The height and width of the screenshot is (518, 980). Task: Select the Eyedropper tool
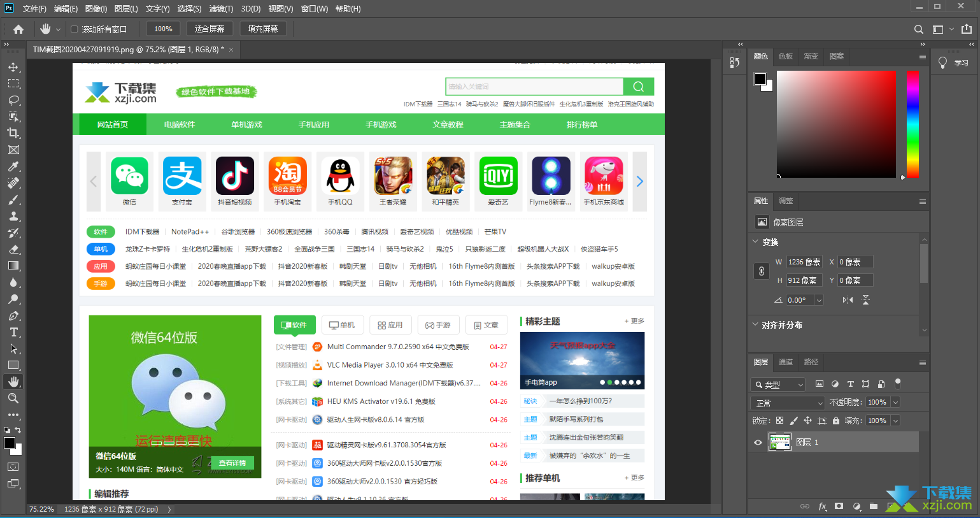pos(13,166)
